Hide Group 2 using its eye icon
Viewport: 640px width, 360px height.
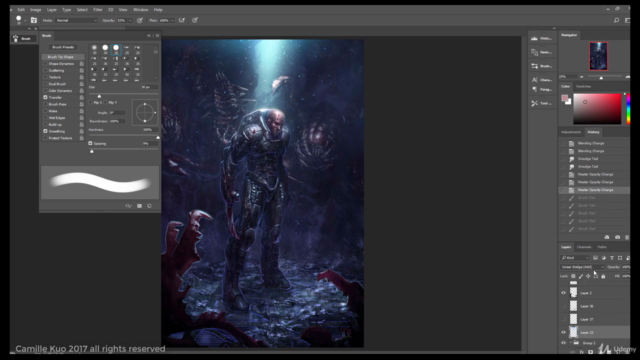tap(564, 343)
